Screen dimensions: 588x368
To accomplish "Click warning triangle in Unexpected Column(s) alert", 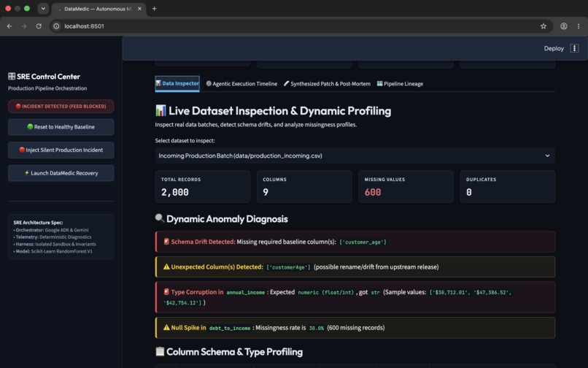I will pyautogui.click(x=166, y=267).
